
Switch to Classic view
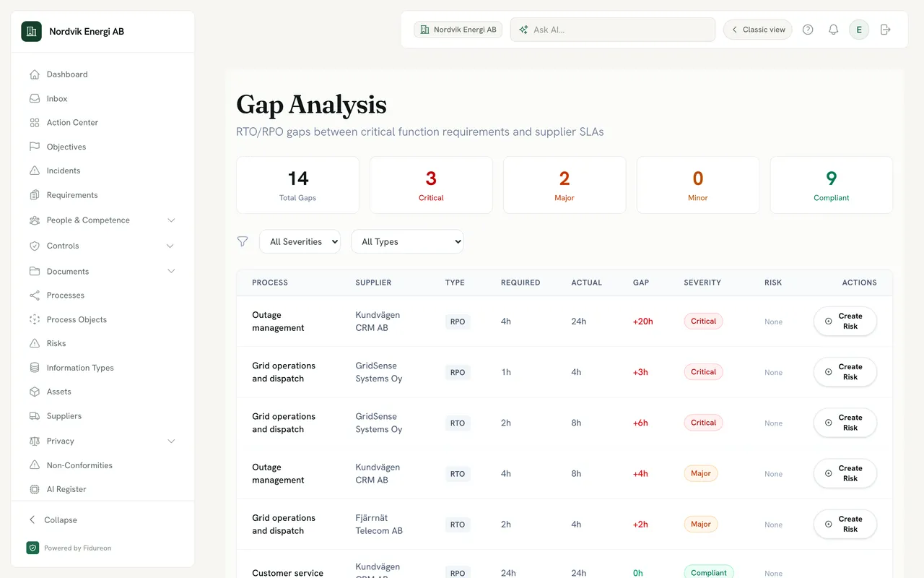coord(758,30)
